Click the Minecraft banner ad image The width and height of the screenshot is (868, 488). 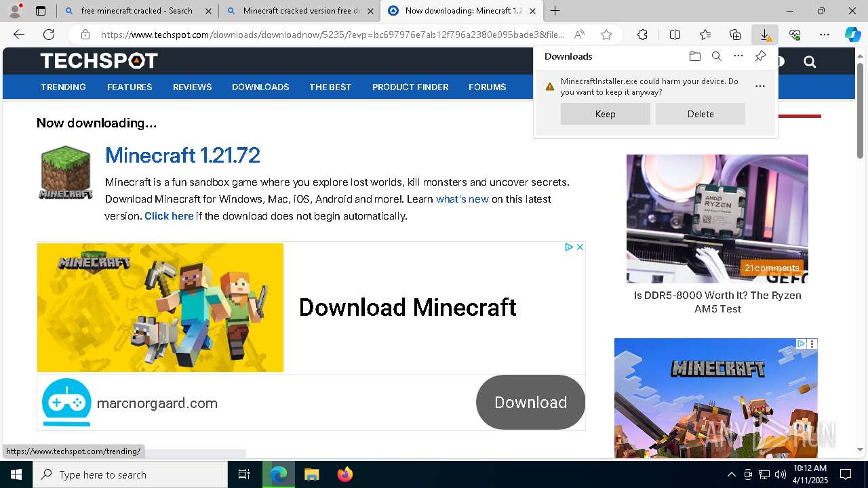pos(160,308)
